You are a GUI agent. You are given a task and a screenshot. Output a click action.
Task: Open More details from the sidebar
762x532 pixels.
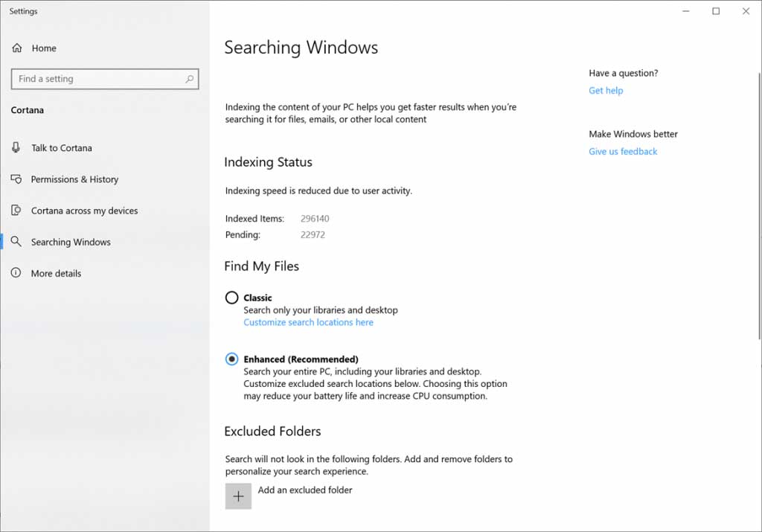(56, 273)
